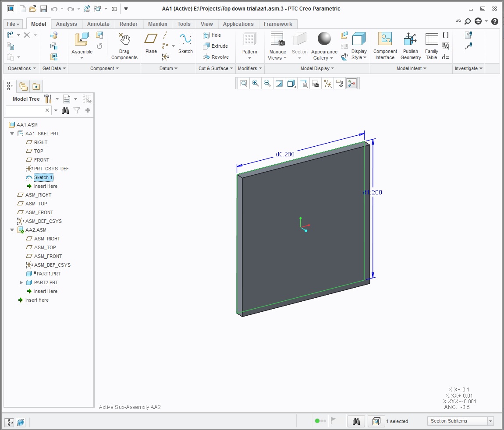Toggle the browser globe icon in status bar
This screenshot has width=504, height=430.
point(21,422)
